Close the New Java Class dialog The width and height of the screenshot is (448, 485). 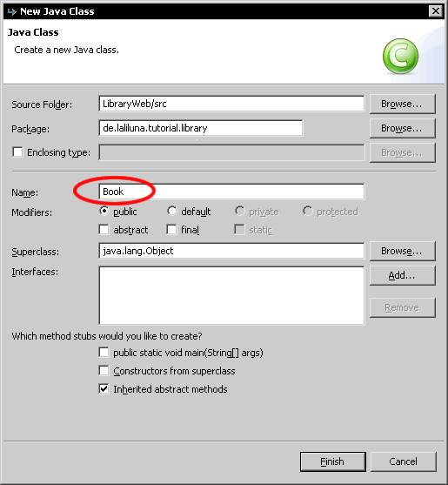435,11
